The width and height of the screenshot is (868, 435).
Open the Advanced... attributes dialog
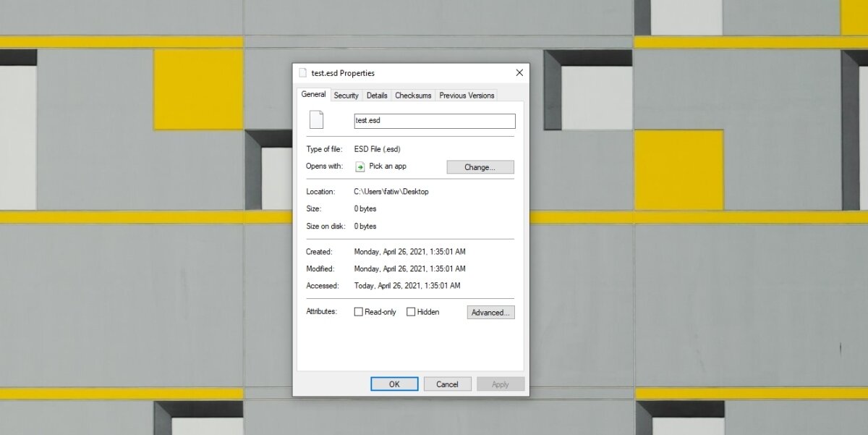[490, 313]
